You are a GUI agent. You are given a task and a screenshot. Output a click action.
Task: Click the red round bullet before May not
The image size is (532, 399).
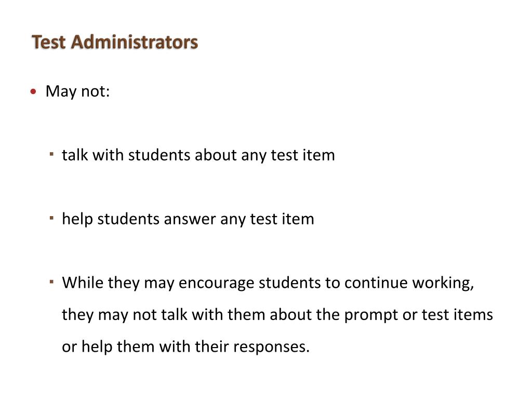coord(33,91)
